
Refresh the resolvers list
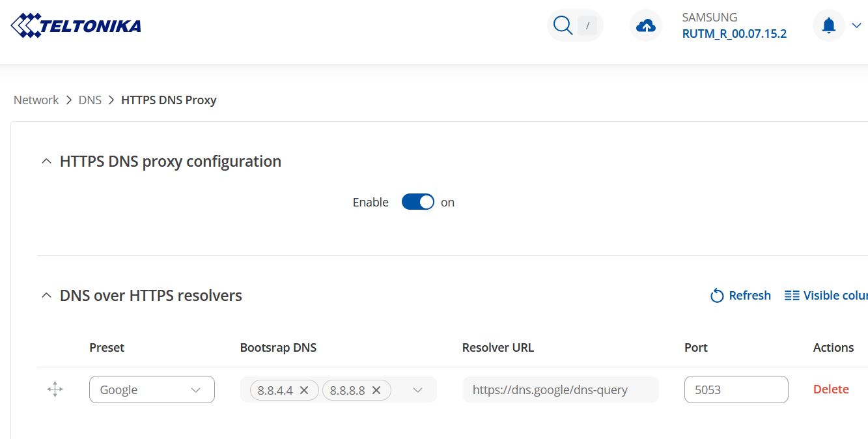(740, 296)
